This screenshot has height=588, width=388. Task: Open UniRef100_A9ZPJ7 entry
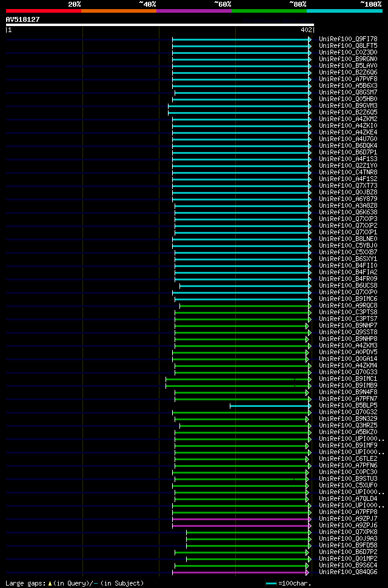click(x=348, y=518)
